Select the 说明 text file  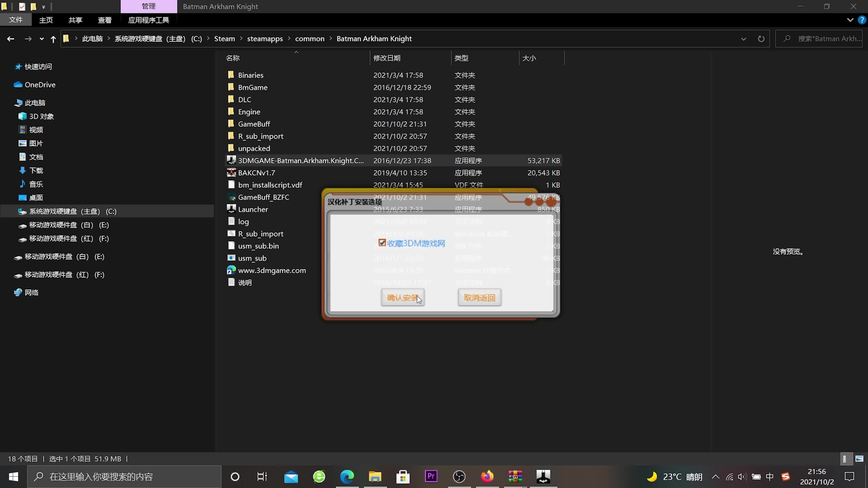pos(245,283)
